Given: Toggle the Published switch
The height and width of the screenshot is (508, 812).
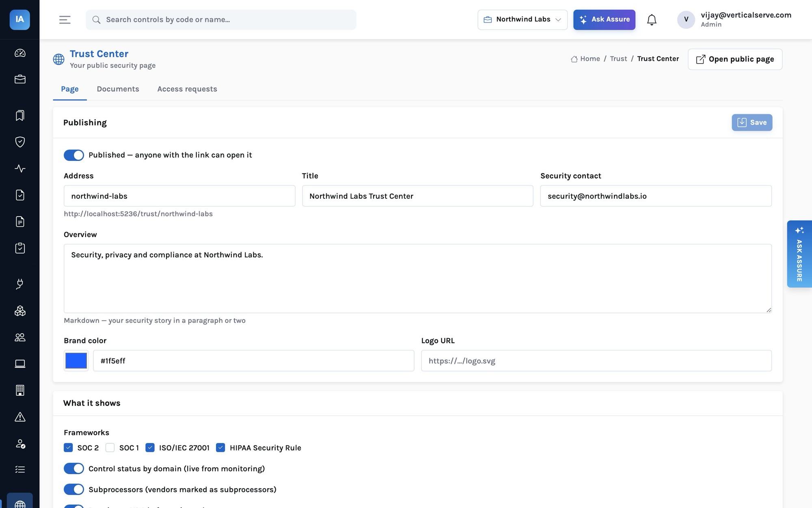Looking at the screenshot, I should coord(74,155).
